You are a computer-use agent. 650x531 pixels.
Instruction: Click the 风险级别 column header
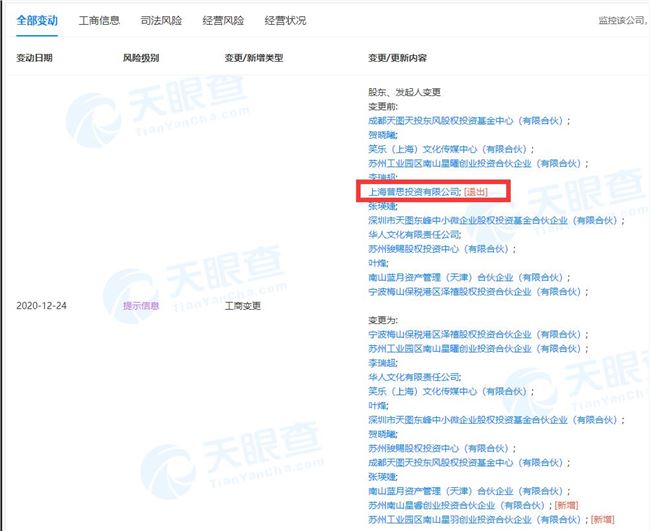(x=141, y=58)
